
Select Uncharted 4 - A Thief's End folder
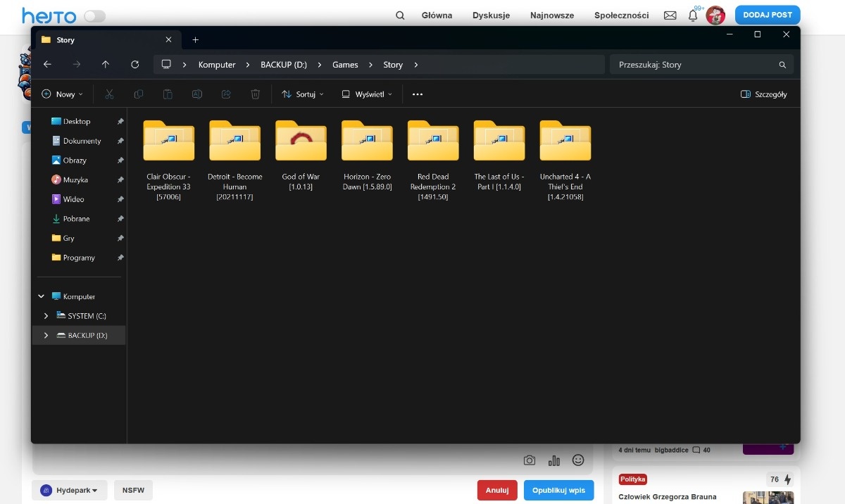(x=565, y=160)
